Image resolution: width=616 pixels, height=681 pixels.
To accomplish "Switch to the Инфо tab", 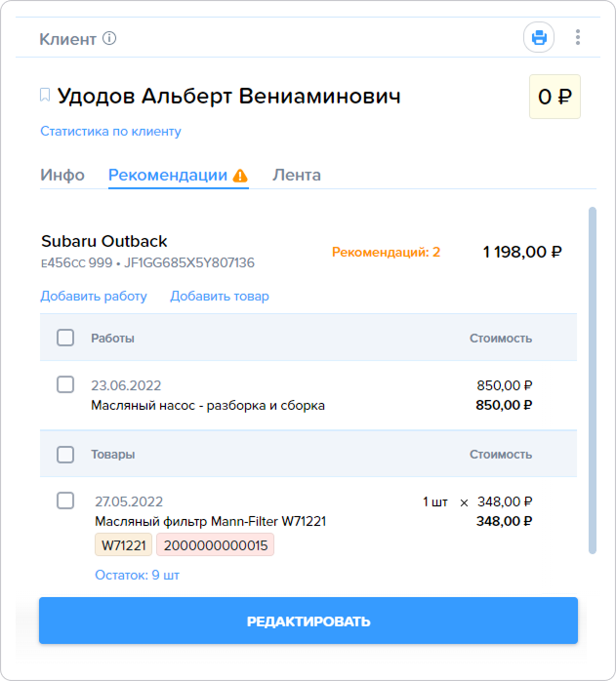I will point(62,175).
